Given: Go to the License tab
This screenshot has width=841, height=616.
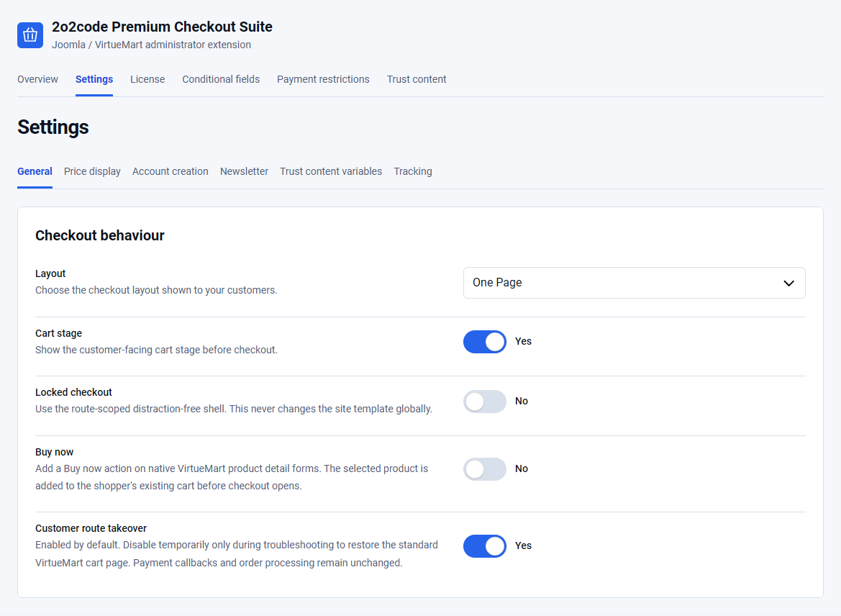Looking at the screenshot, I should pyautogui.click(x=147, y=79).
